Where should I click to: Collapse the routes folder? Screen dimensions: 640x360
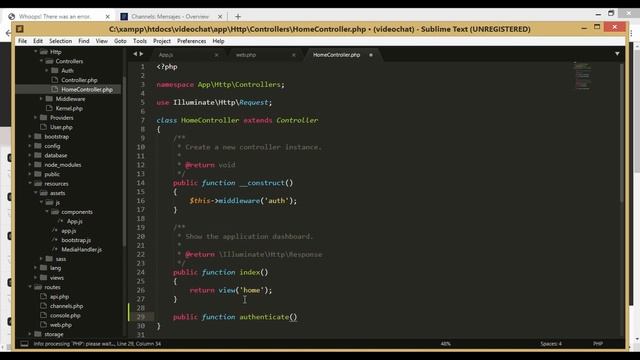pos(30,287)
